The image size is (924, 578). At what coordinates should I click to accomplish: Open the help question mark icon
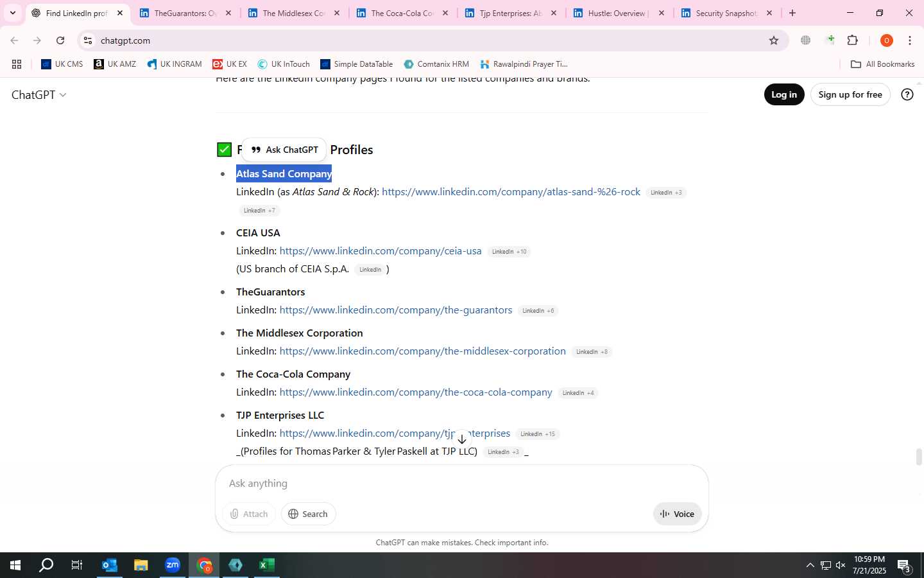click(907, 94)
